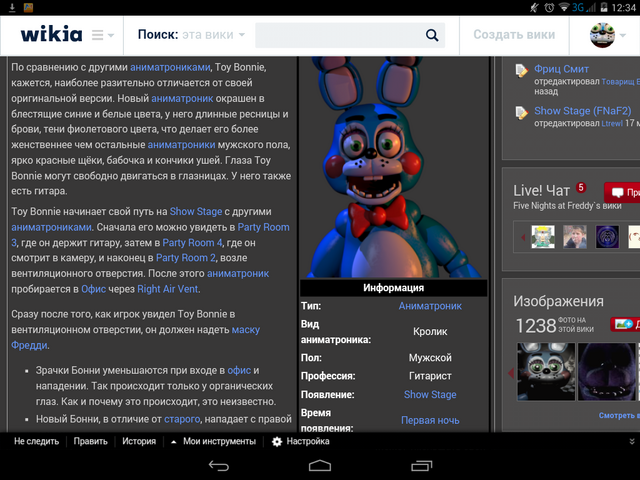Open the Wikia logo home link
This screenshot has width=640, height=480.
pos(51,34)
